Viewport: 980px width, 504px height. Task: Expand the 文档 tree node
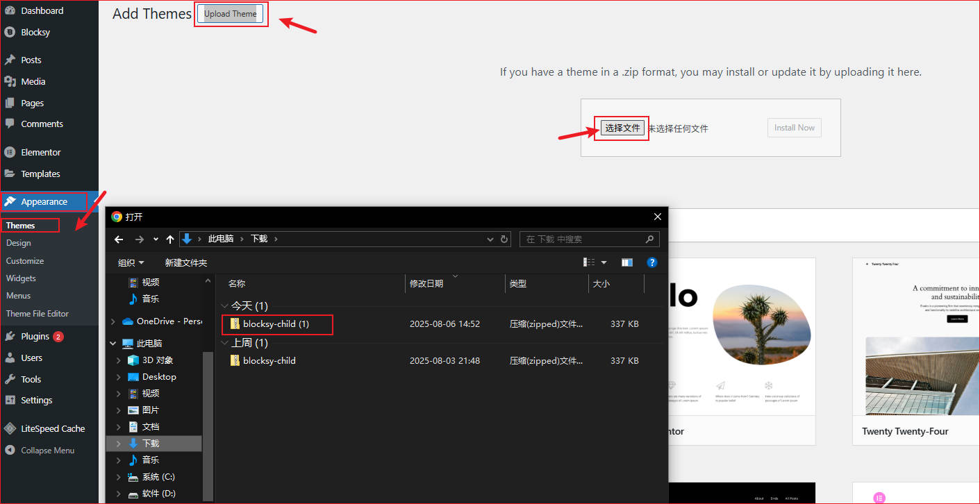[x=119, y=427]
